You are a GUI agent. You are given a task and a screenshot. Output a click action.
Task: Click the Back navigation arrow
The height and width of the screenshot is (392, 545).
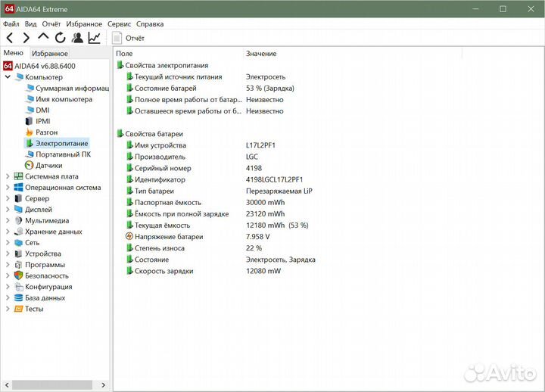[x=10, y=38]
